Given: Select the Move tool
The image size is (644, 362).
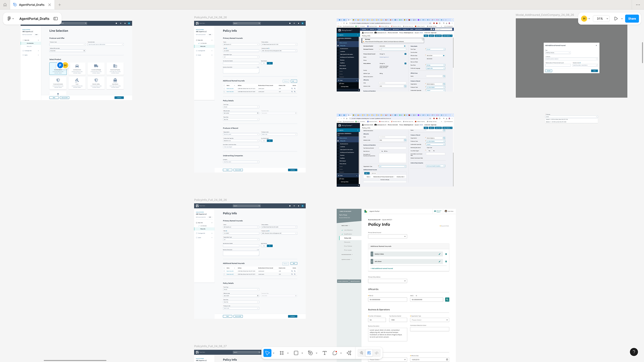Looking at the screenshot, I should [267, 353].
